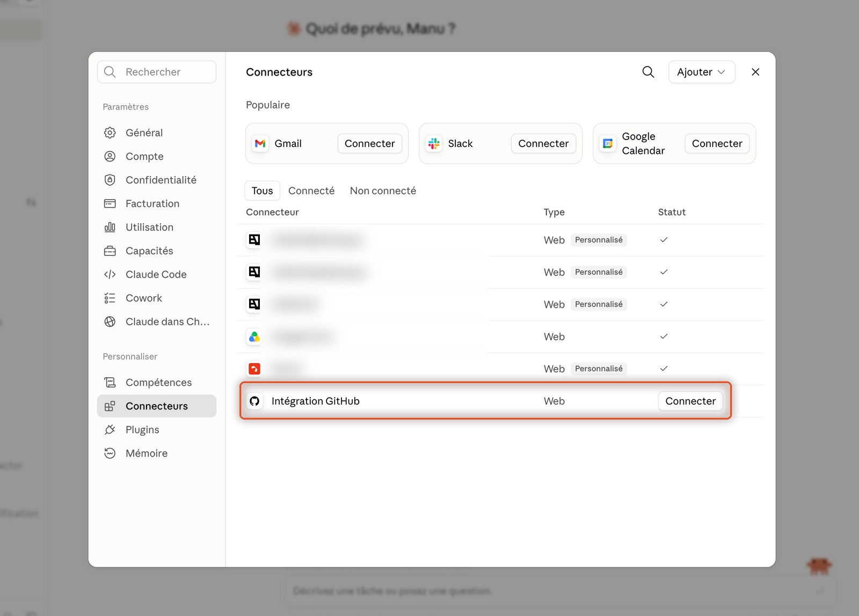Screen dimensions: 859x616
Task: Click the Rechercher search field
Action: click(x=157, y=72)
